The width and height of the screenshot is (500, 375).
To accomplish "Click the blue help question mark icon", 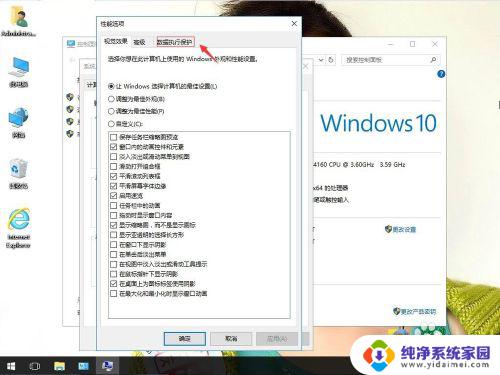I will point(441,74).
